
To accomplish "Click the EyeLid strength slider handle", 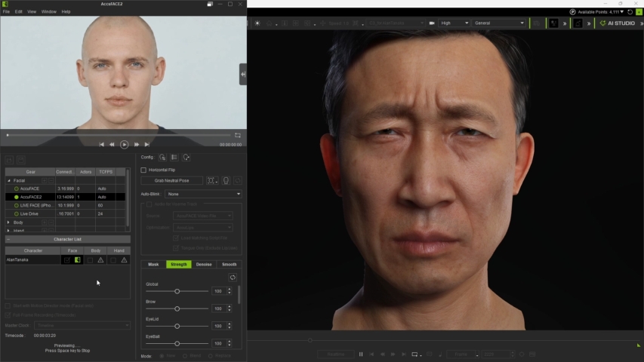I will [x=177, y=327].
